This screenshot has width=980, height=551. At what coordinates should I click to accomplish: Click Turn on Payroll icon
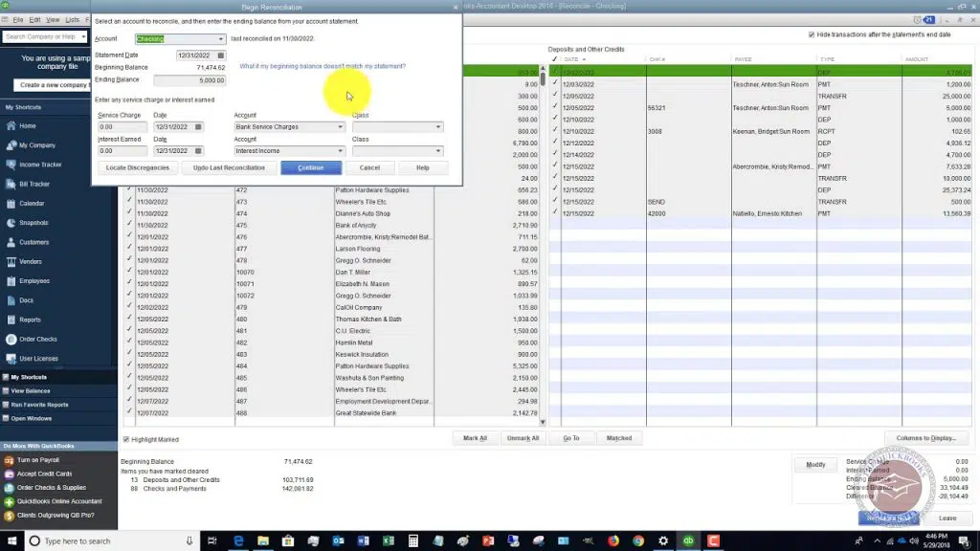9,460
